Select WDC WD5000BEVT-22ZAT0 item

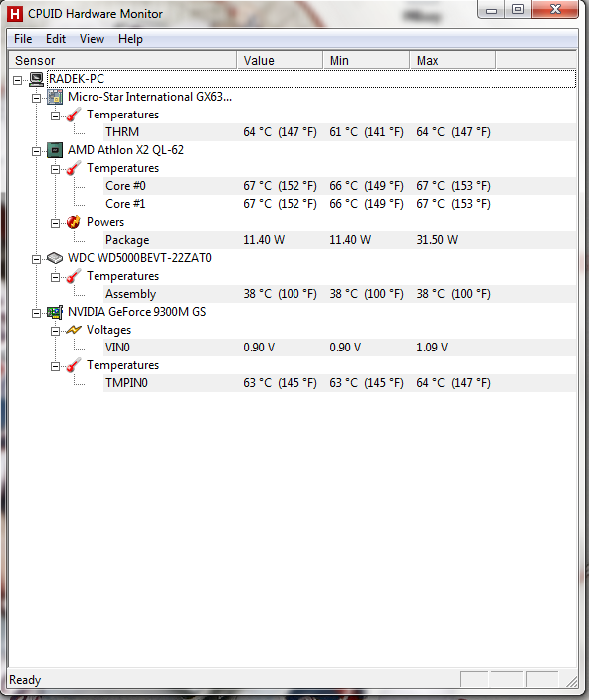pos(139,258)
